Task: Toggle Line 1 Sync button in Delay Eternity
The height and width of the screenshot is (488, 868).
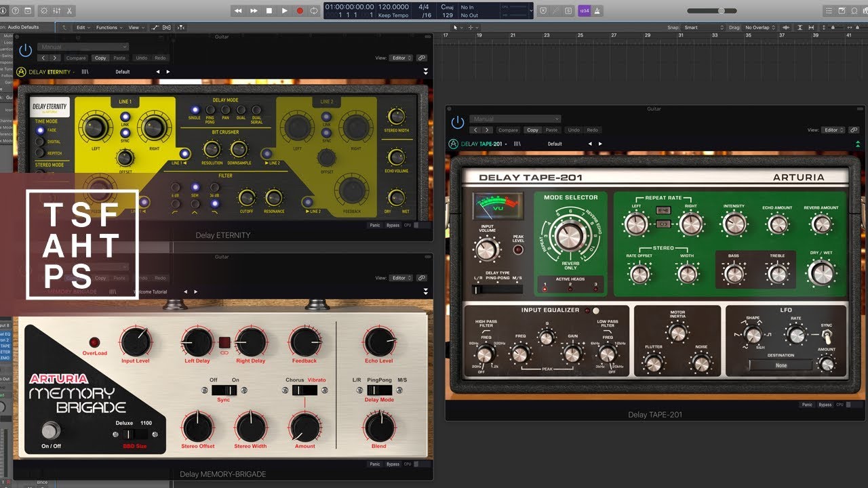Action: click(125, 132)
